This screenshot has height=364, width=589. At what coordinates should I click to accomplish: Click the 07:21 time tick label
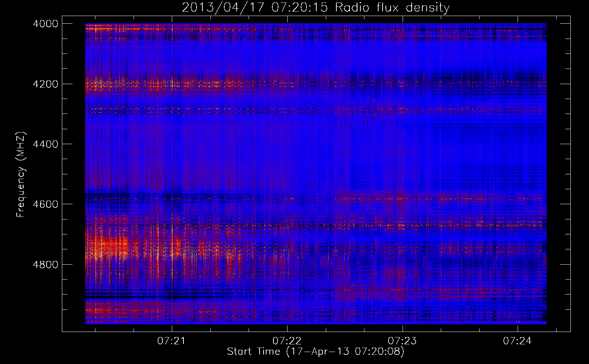tap(171, 341)
